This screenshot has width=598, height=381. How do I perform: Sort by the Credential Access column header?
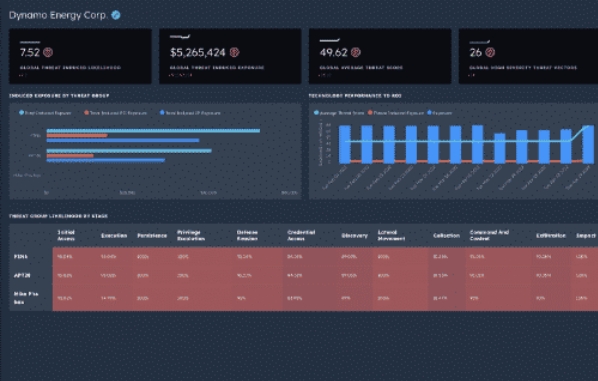tap(301, 235)
